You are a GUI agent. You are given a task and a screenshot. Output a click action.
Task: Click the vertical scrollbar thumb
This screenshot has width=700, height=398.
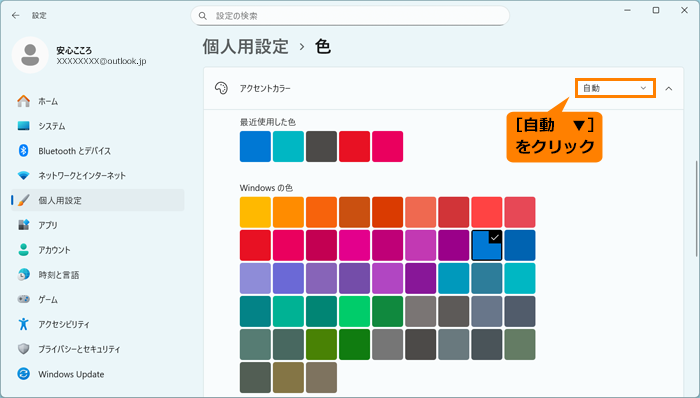click(x=696, y=208)
